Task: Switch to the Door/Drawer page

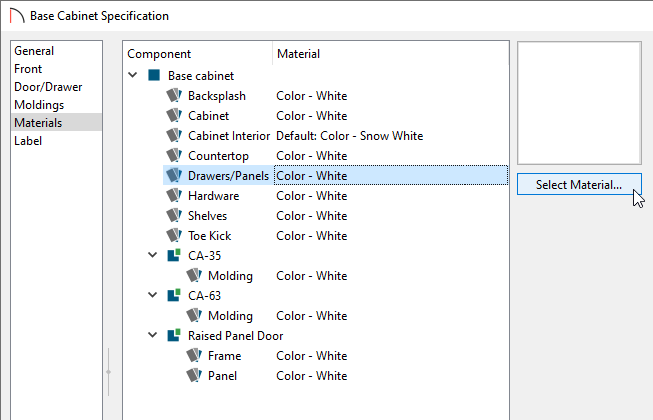Action: coord(48,87)
